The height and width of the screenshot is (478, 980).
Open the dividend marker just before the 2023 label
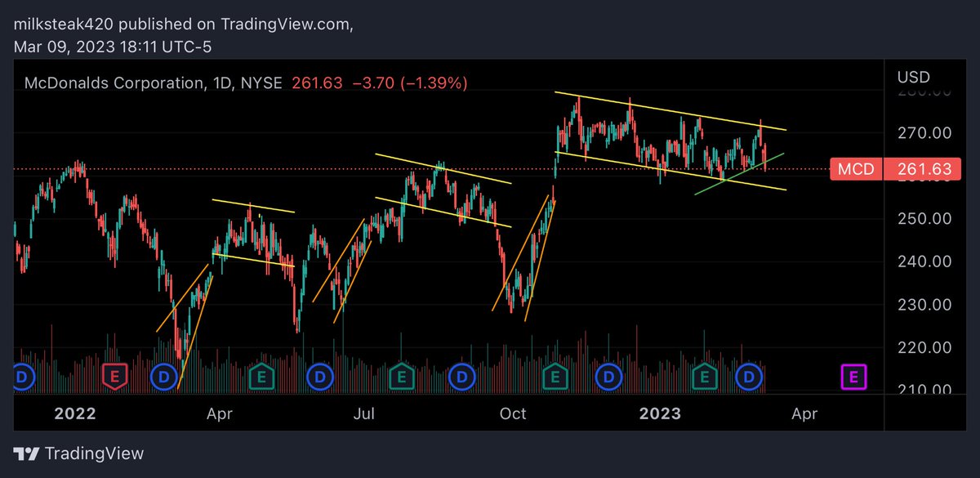pyautogui.click(x=607, y=377)
